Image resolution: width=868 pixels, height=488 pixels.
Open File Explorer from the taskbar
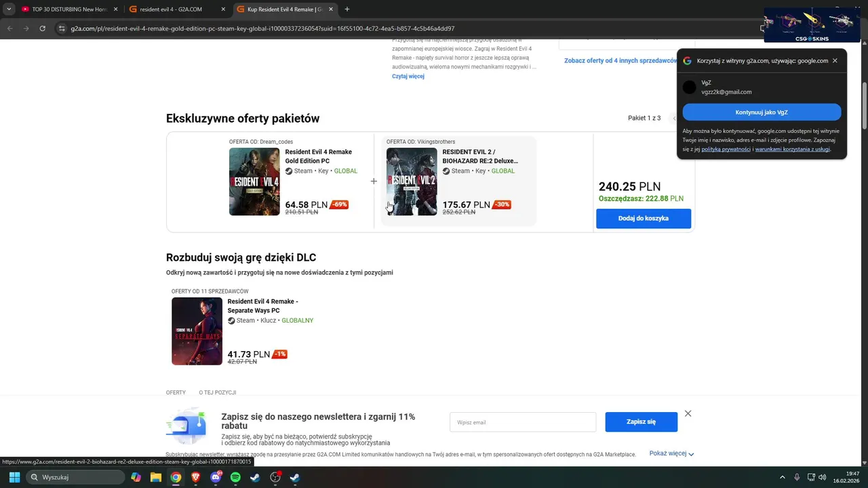[x=156, y=477]
